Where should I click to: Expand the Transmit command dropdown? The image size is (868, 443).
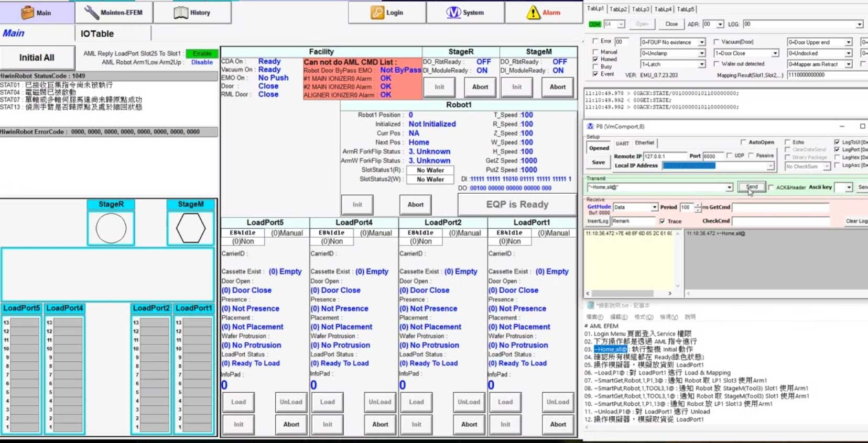click(729, 187)
